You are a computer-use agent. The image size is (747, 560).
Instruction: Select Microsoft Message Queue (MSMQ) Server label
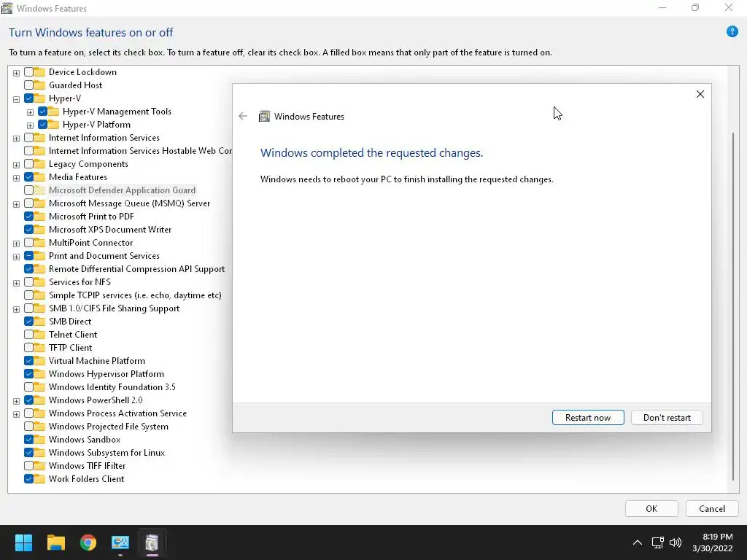[x=129, y=203]
